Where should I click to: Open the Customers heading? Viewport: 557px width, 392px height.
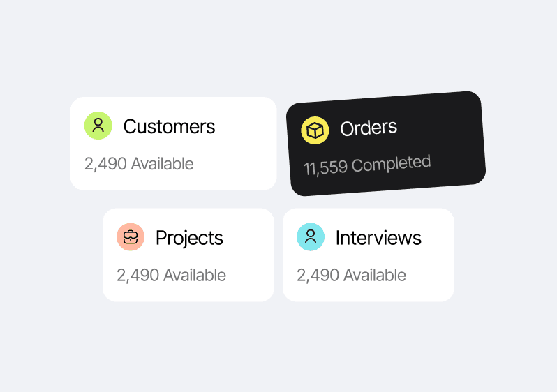(x=169, y=126)
